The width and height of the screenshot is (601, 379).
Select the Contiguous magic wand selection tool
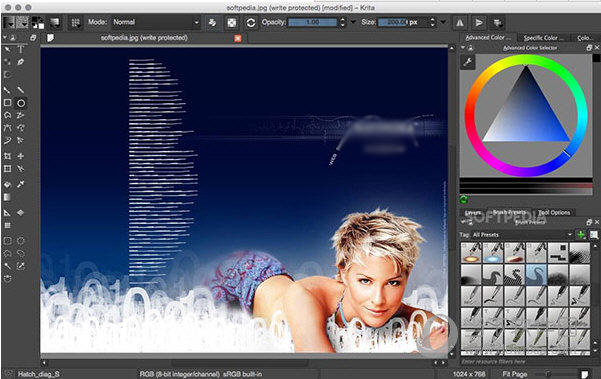point(7,266)
